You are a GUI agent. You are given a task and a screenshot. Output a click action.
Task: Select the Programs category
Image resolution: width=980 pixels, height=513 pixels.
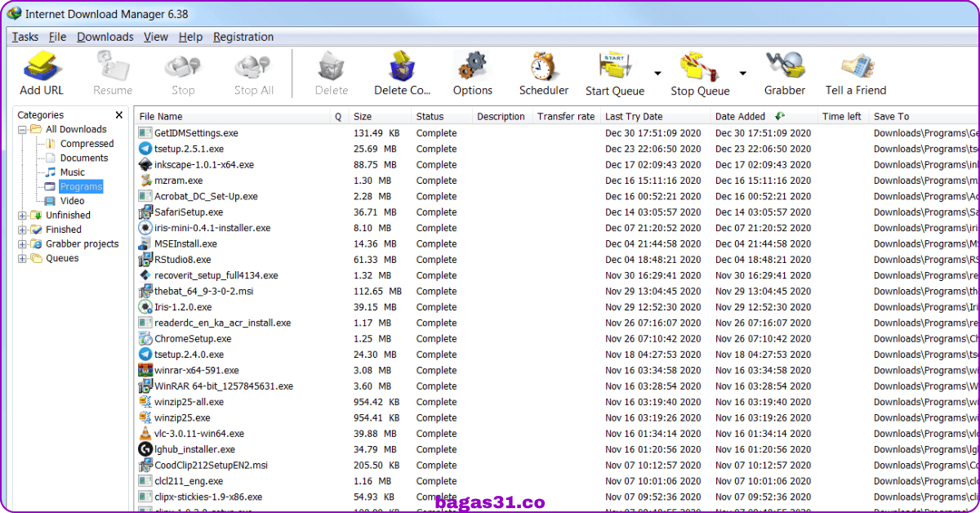(x=81, y=186)
